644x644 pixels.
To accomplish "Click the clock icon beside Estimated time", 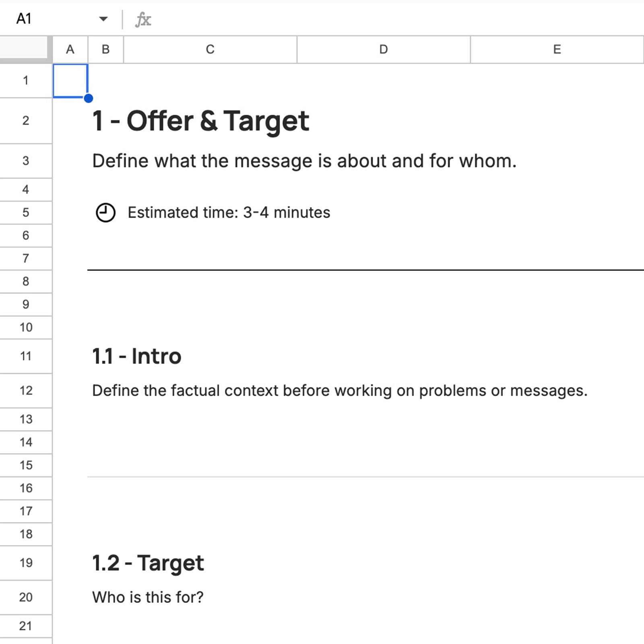I will click(x=105, y=212).
